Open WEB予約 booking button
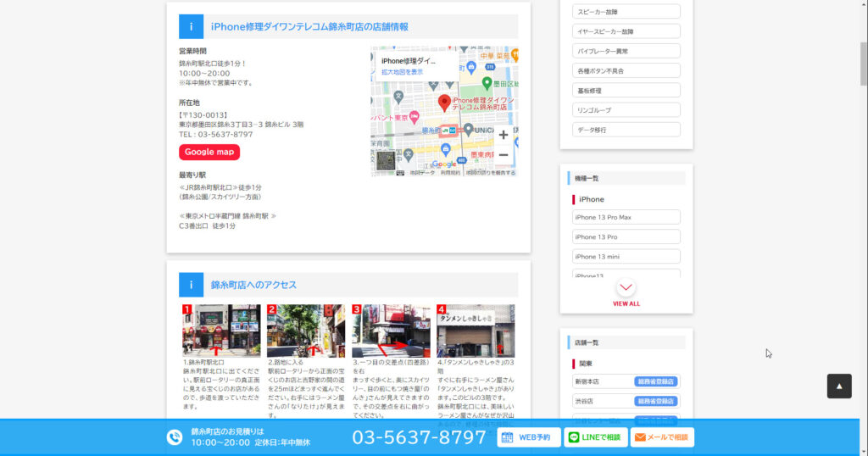Viewport: 868px width, 456px height. click(529, 437)
